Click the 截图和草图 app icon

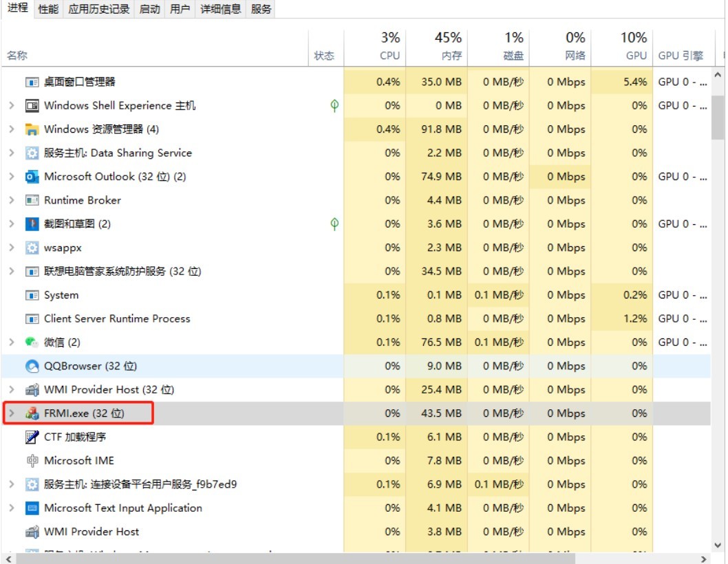(32, 224)
